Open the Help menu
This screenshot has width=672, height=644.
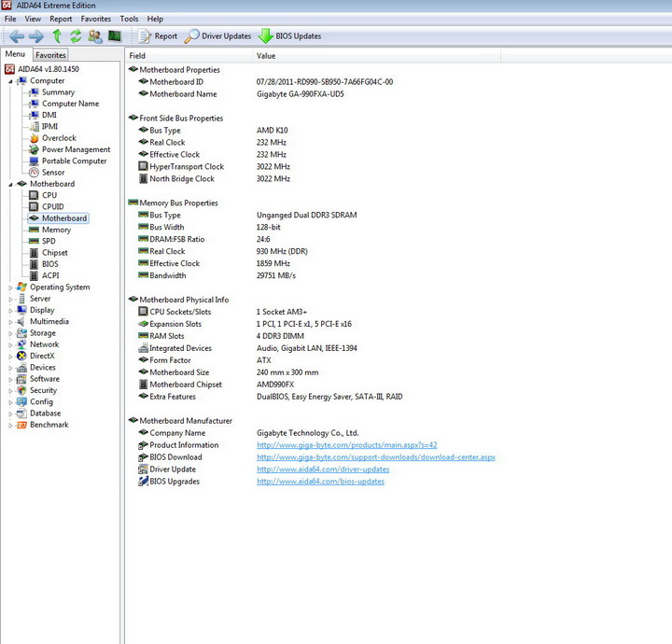[155, 19]
